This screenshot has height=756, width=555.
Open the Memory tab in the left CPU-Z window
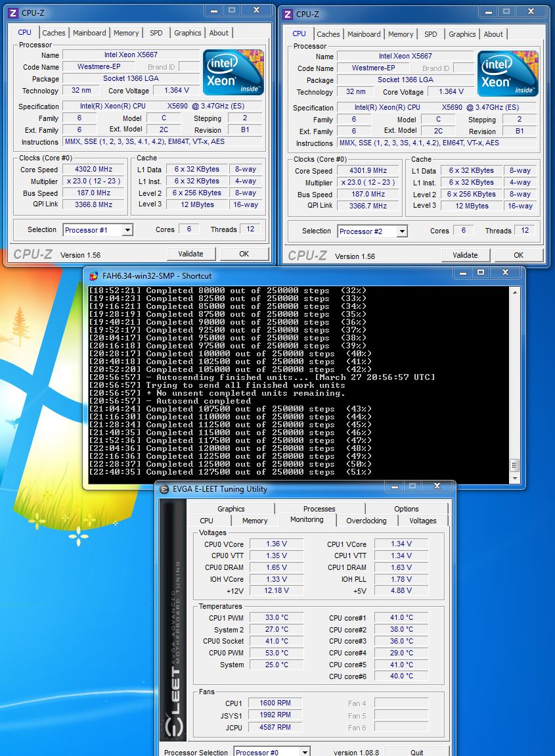(126, 33)
